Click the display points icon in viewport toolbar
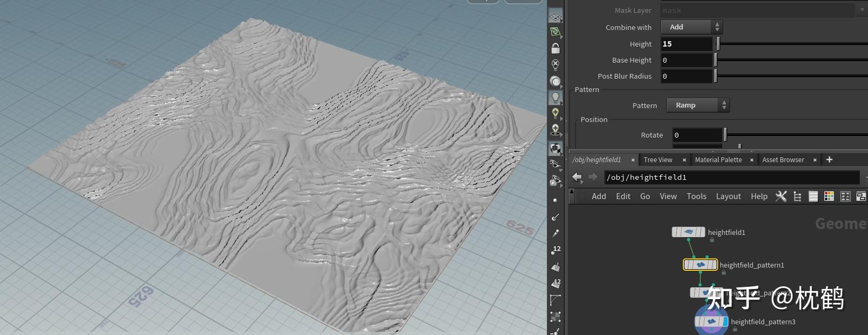 coord(555,200)
